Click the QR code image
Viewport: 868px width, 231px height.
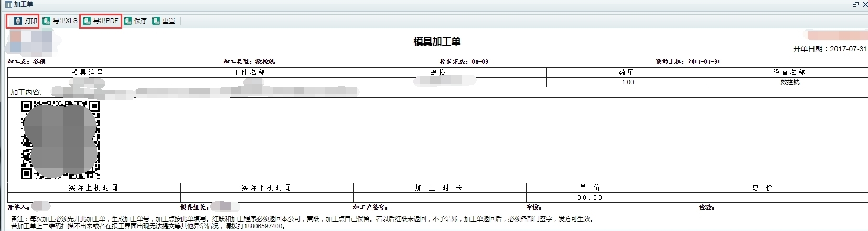[60, 140]
